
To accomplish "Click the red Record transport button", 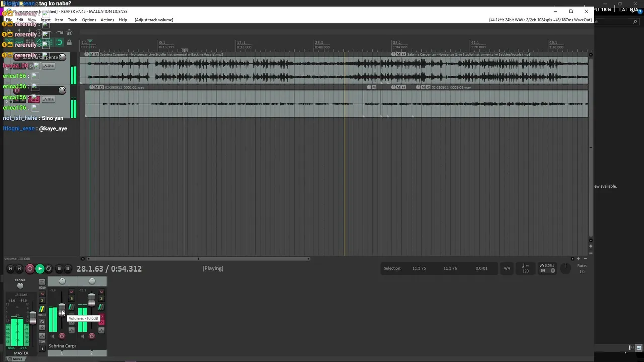I will pyautogui.click(x=30, y=269).
